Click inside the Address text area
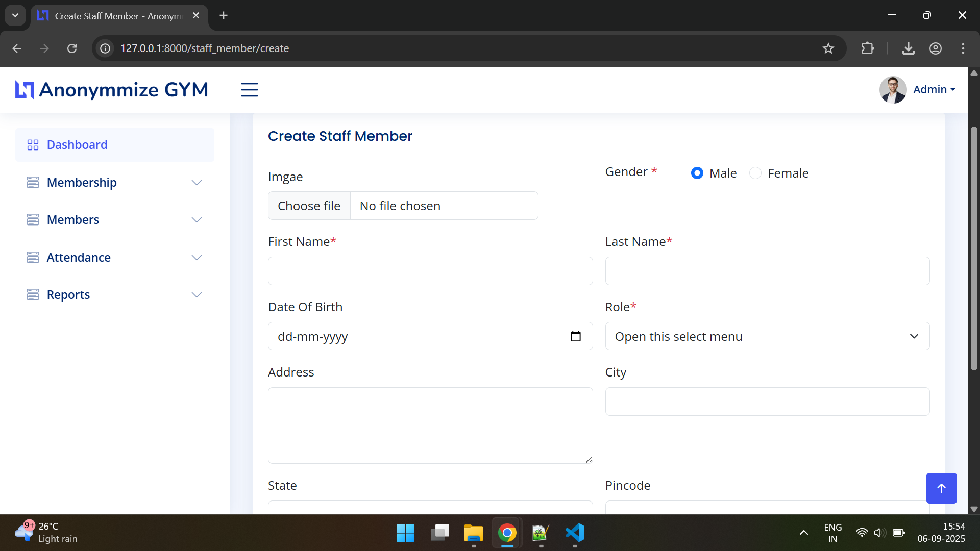The image size is (980, 551). click(x=430, y=425)
